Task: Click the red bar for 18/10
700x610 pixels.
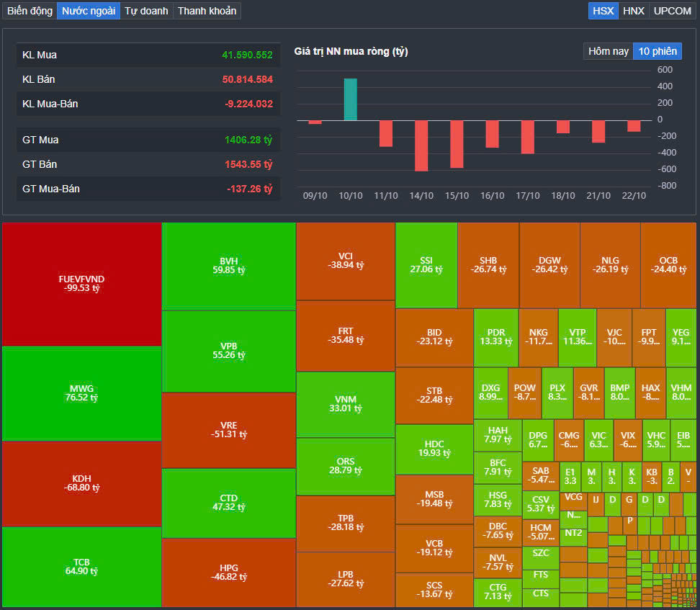Action: (563, 127)
